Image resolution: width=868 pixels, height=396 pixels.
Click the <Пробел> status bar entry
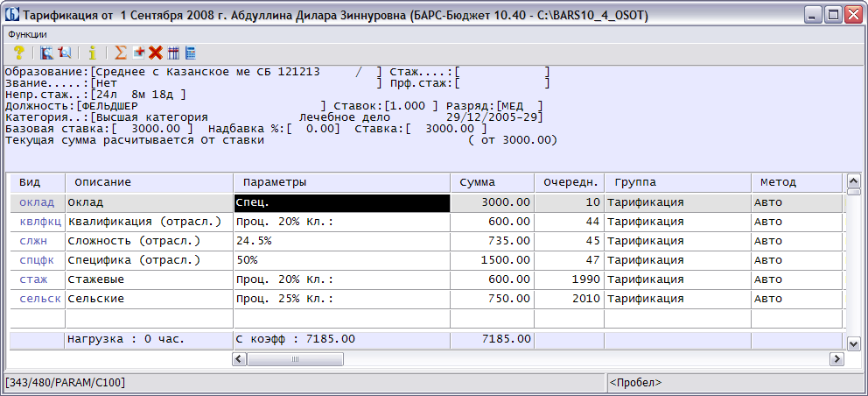point(635,382)
